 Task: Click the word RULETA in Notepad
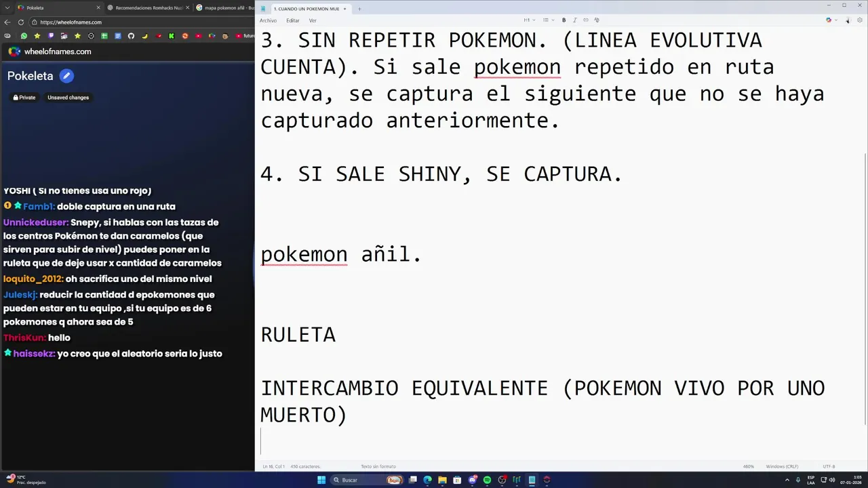click(298, 335)
